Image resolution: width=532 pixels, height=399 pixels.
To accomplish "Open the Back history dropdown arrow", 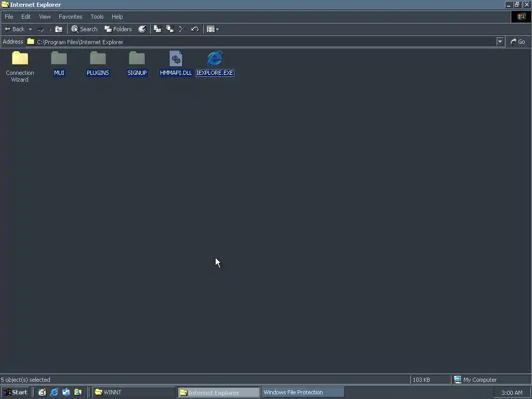I will [30, 29].
